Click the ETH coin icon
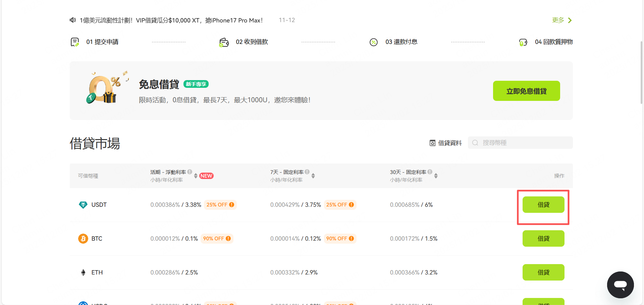 click(83, 272)
